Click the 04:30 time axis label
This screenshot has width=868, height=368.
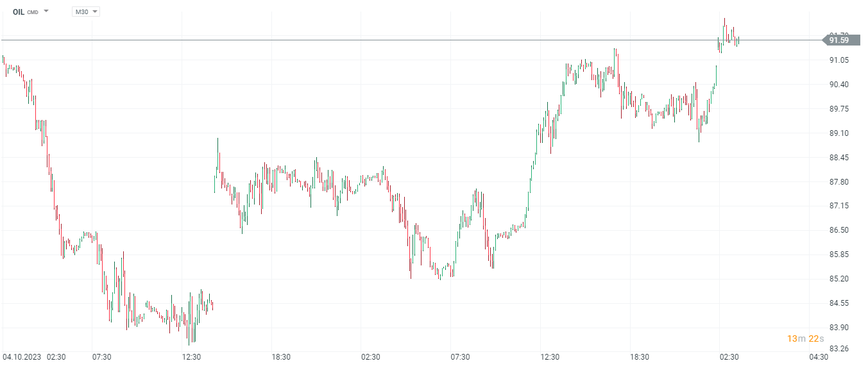tap(817, 357)
